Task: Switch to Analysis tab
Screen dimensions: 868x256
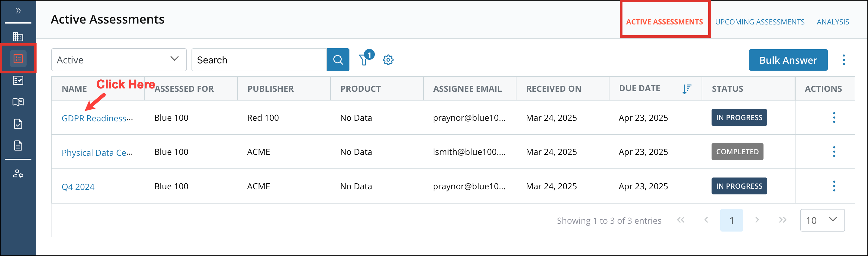Action: [833, 22]
